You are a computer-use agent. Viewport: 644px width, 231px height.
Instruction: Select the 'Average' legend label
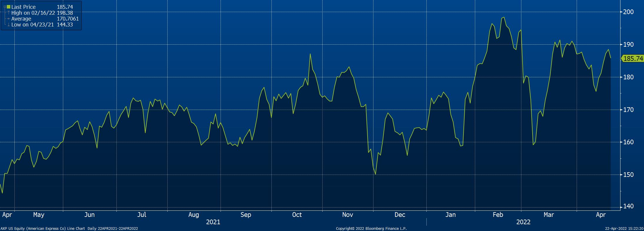[x=21, y=19]
